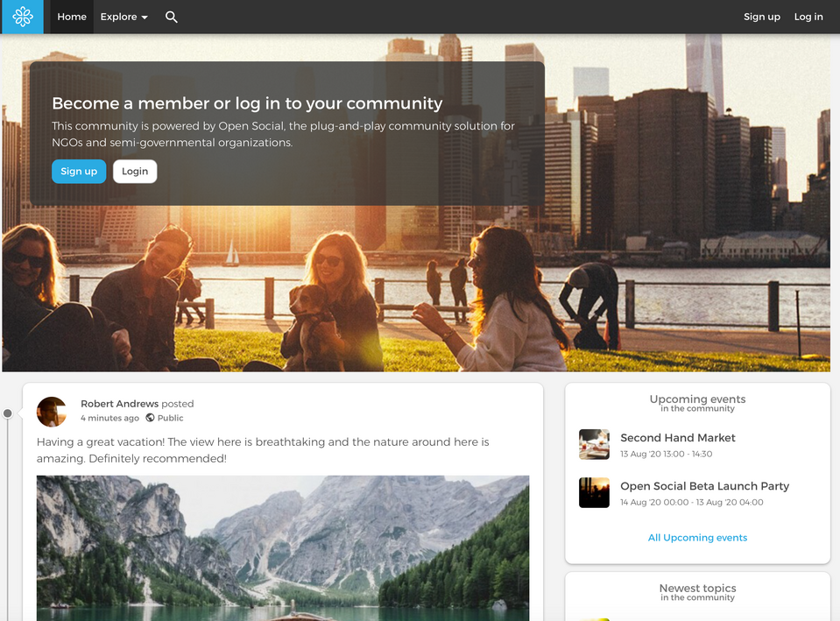Click the timeline marker dot beside post

point(8,413)
